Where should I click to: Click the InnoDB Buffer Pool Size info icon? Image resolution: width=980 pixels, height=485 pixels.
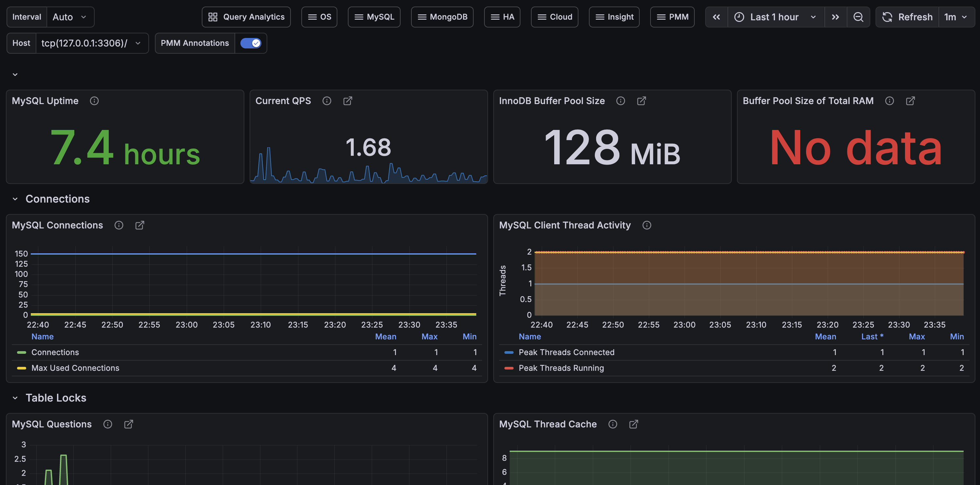[620, 101]
